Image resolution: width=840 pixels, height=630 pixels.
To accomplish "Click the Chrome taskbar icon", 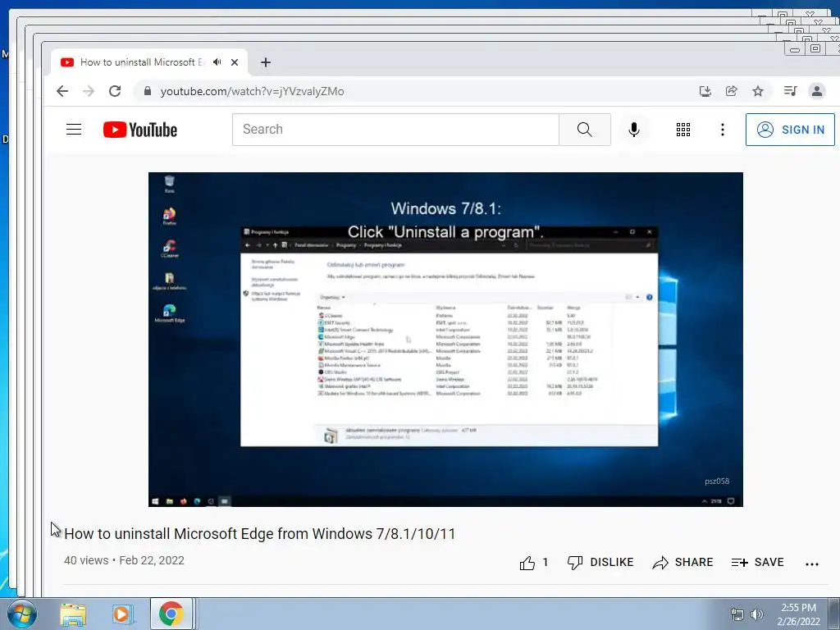I will tap(171, 614).
